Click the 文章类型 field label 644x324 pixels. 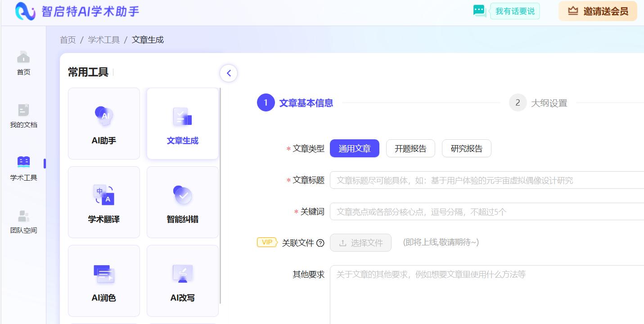tap(309, 149)
